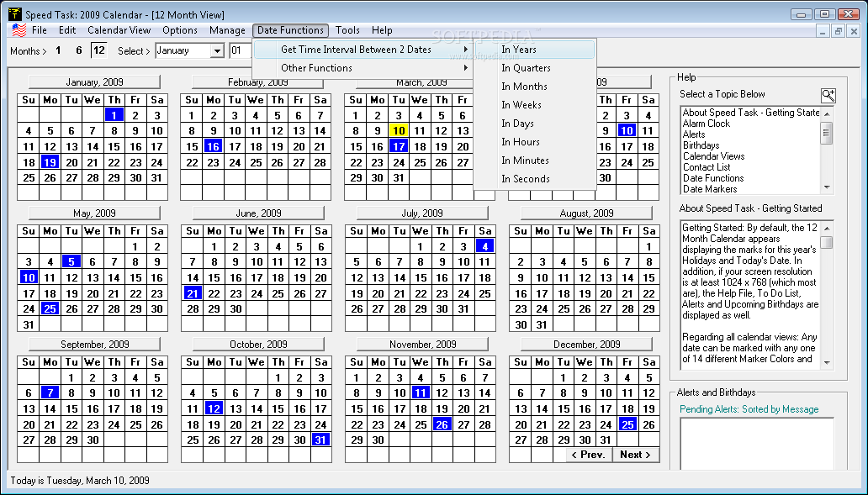868x495 pixels.
Task: Choose Get Time Interval Between 2 Dates
Action: point(363,50)
